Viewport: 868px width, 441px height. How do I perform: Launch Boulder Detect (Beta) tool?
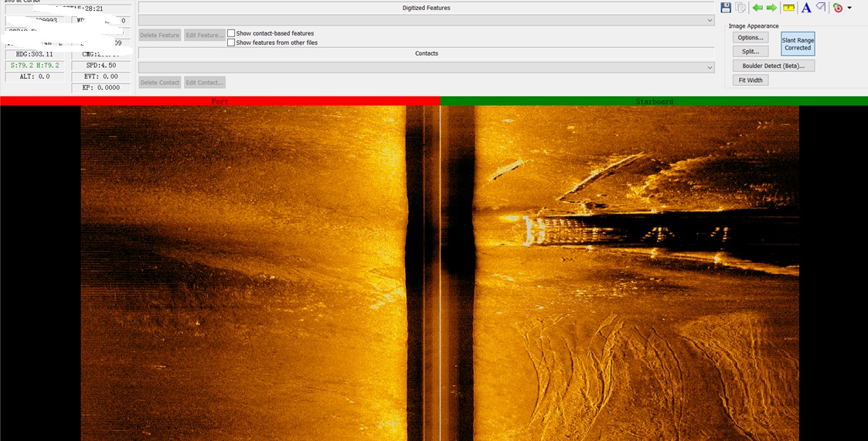[773, 66]
